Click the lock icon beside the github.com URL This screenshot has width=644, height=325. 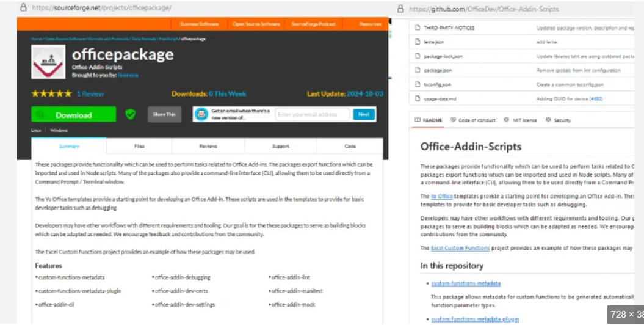[x=400, y=9]
